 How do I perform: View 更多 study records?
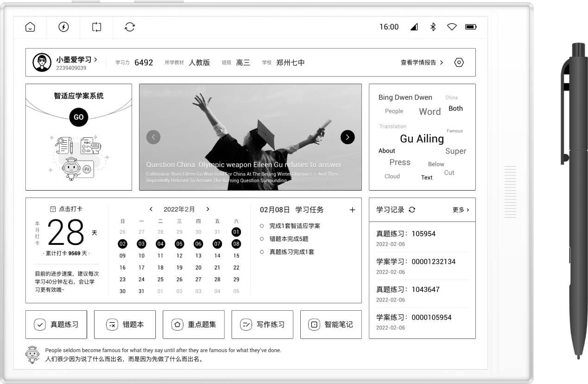click(459, 210)
